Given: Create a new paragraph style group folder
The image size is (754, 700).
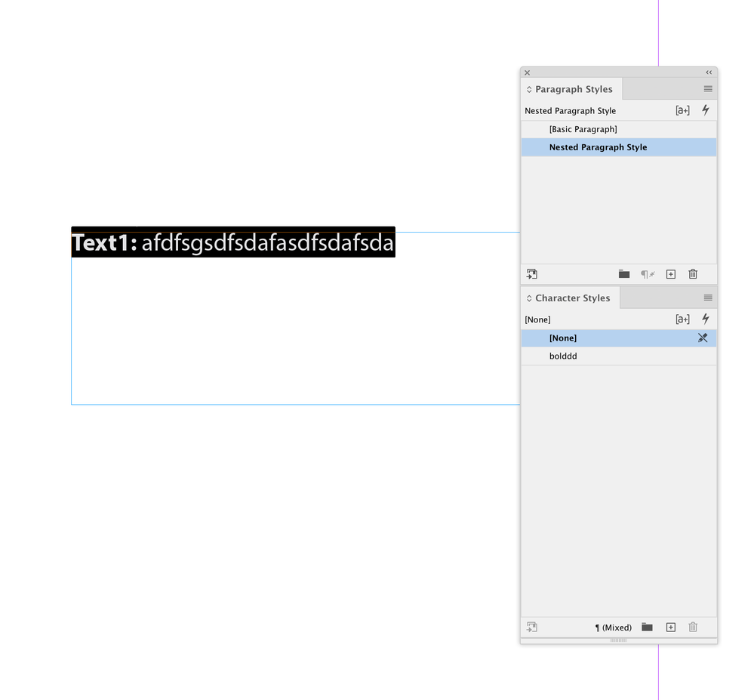Looking at the screenshot, I should 623,274.
